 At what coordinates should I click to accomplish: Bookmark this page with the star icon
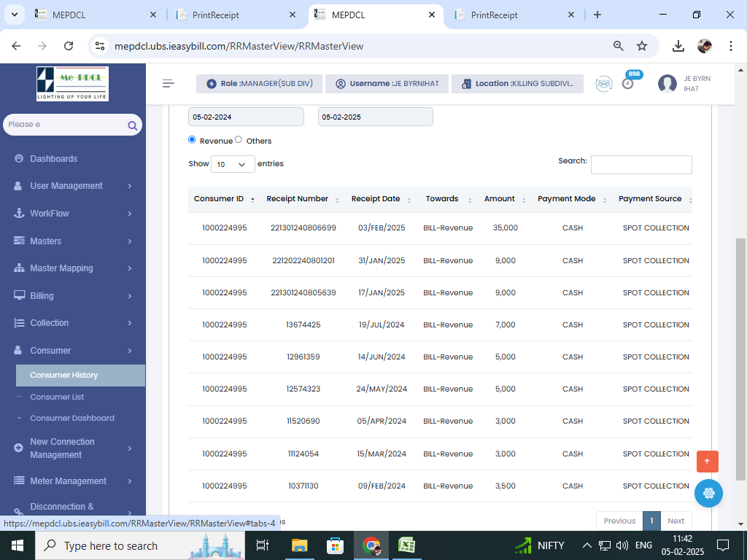pos(642,46)
